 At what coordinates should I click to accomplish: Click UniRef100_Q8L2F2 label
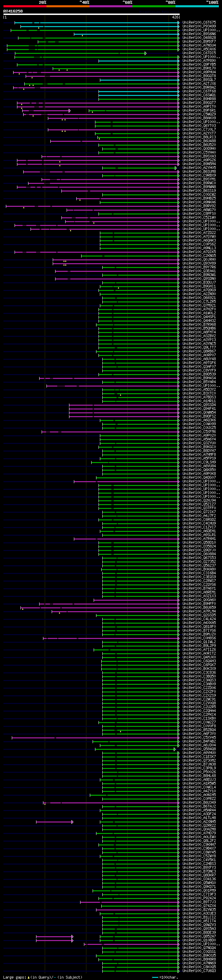(x=199, y=841)
